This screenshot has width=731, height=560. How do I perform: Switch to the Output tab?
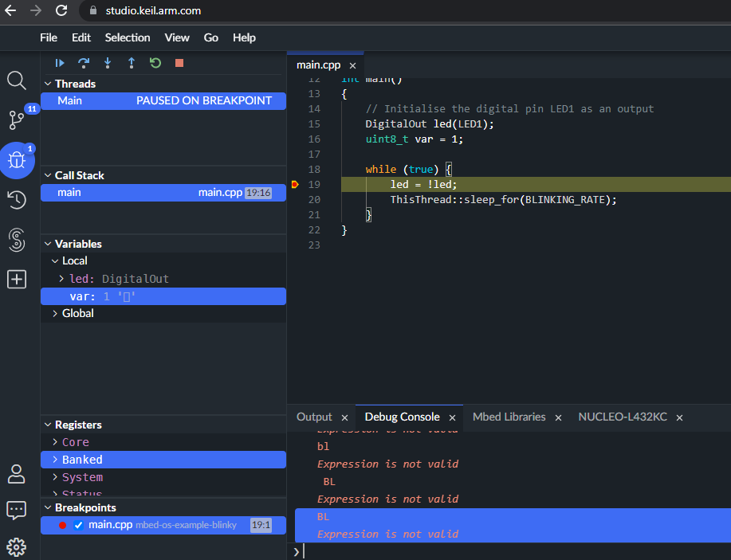pyautogui.click(x=314, y=417)
